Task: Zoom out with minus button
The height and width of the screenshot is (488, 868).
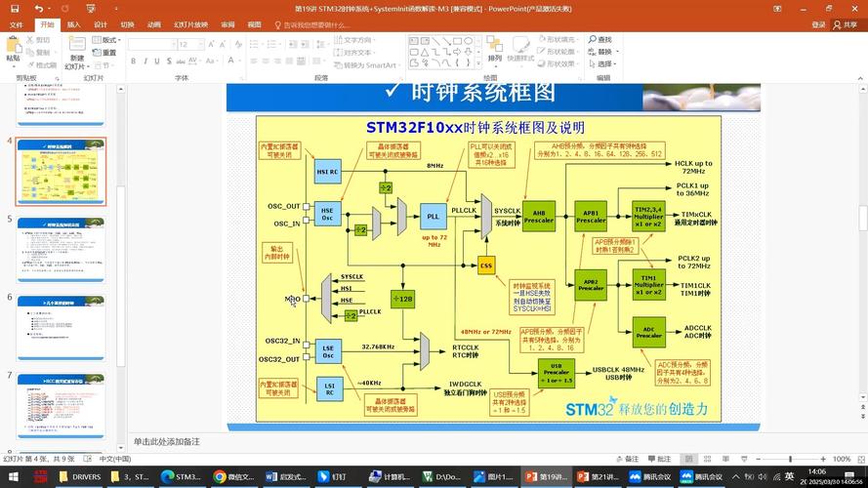Action: pos(759,460)
